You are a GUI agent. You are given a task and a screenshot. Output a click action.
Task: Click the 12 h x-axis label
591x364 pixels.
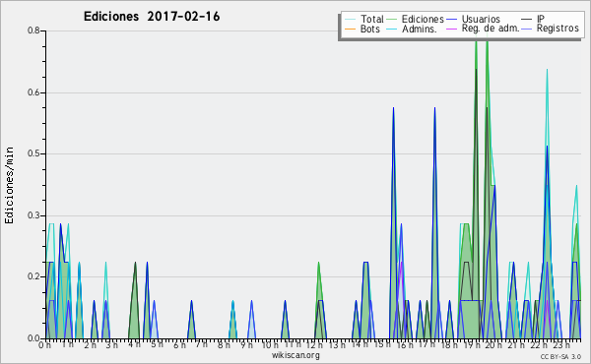[314, 345]
